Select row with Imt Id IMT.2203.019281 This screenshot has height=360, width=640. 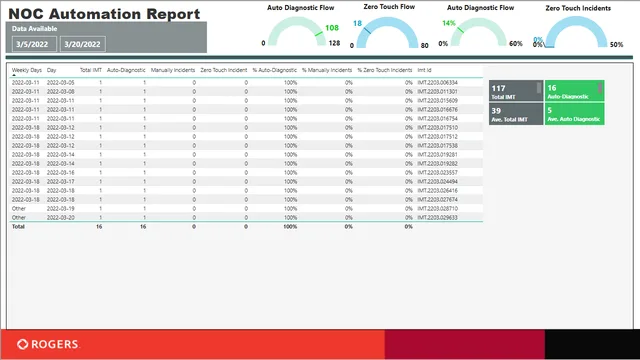(246, 154)
